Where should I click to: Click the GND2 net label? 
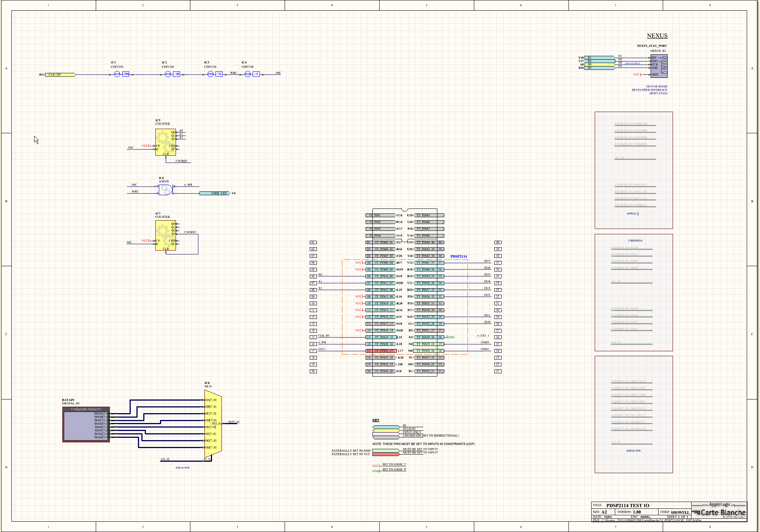coord(485,342)
